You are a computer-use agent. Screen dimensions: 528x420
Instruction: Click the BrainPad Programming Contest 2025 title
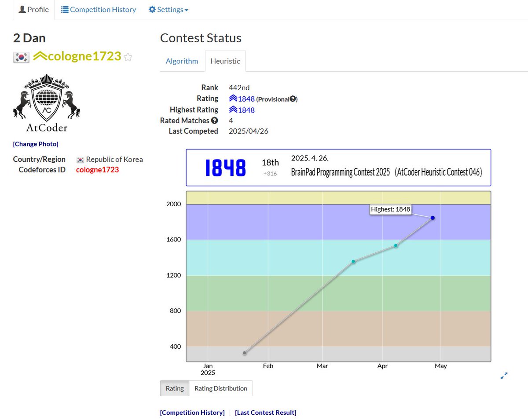[386, 172]
